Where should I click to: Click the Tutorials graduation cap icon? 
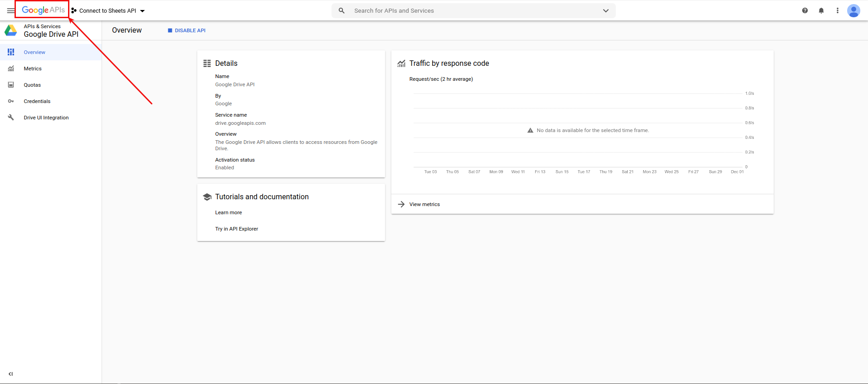click(207, 197)
